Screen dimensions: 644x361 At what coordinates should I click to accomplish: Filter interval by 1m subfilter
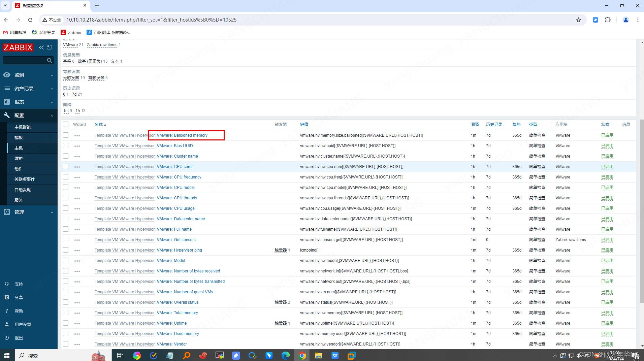click(x=66, y=111)
